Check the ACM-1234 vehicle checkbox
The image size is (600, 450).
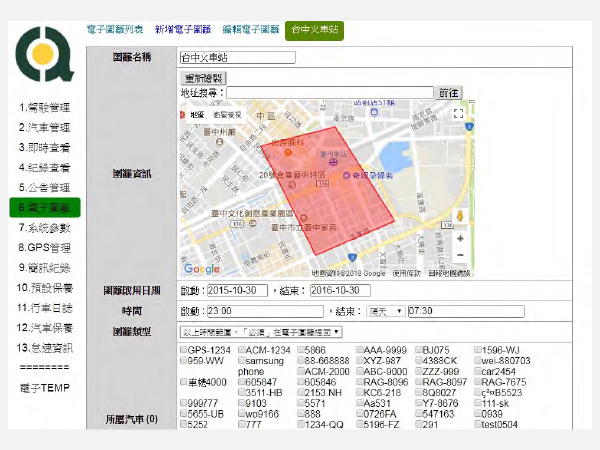pyautogui.click(x=242, y=349)
